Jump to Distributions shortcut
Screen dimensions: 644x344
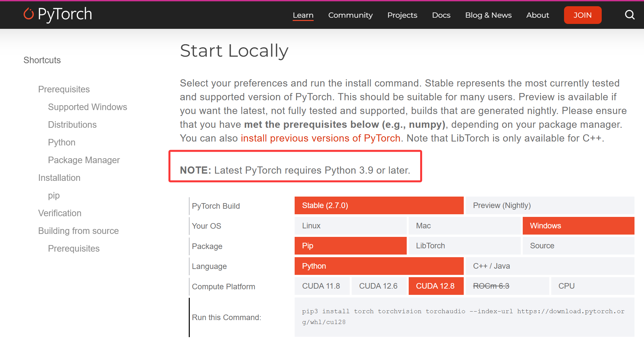coord(72,124)
